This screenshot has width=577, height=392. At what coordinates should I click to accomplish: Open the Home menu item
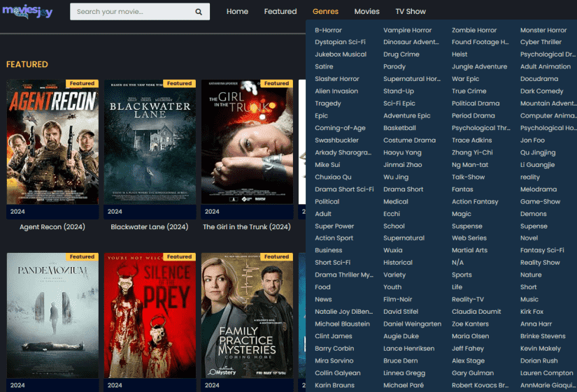tap(237, 12)
